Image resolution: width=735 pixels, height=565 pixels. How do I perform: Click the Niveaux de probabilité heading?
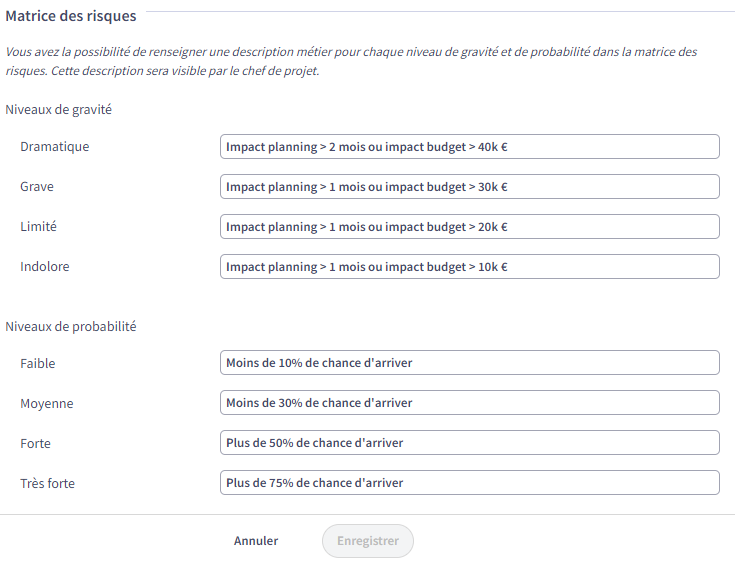[x=71, y=326]
